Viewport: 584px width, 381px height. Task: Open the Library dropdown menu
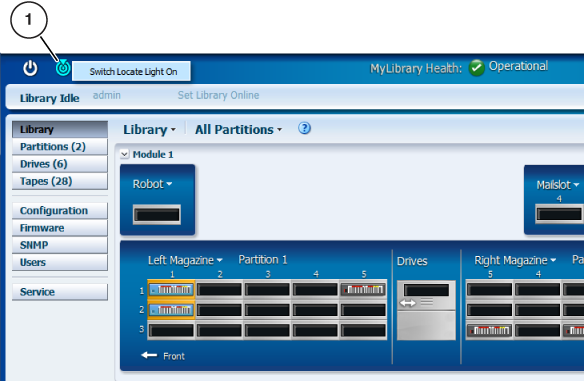pos(149,130)
